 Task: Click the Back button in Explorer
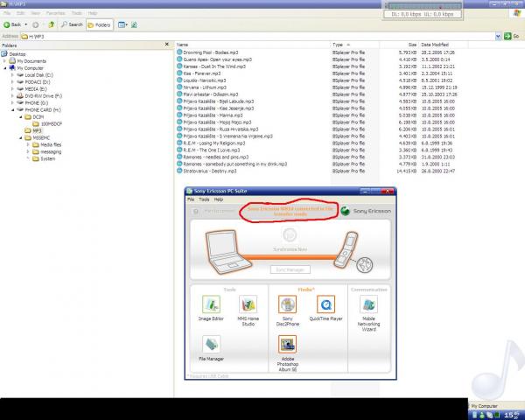pyautogui.click(x=12, y=24)
